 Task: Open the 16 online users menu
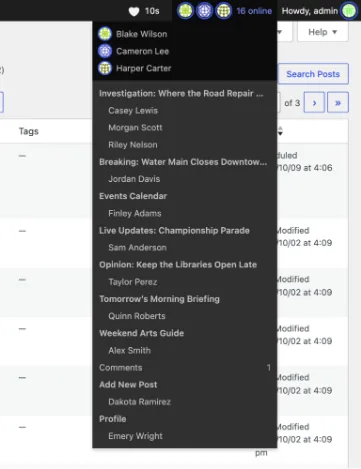tap(254, 11)
